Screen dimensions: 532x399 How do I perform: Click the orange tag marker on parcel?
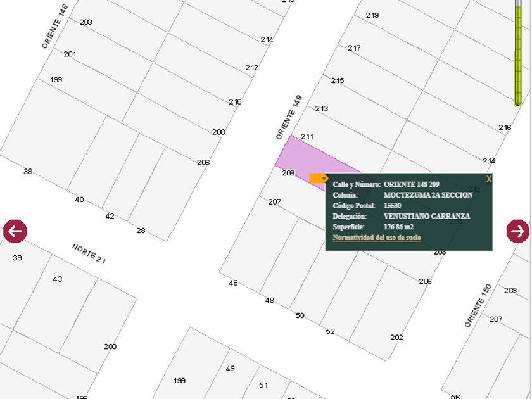click(318, 179)
